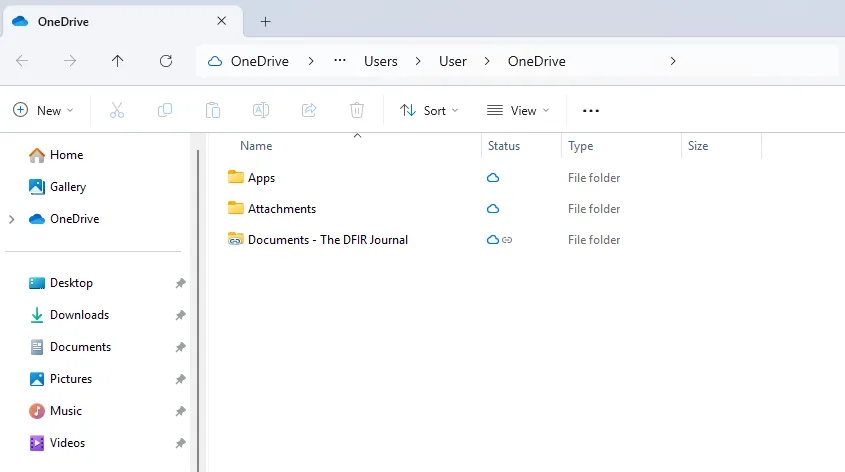Screen dimensions: 845x472
Task: Click cloud status icon for Attachments
Action: 493,209
